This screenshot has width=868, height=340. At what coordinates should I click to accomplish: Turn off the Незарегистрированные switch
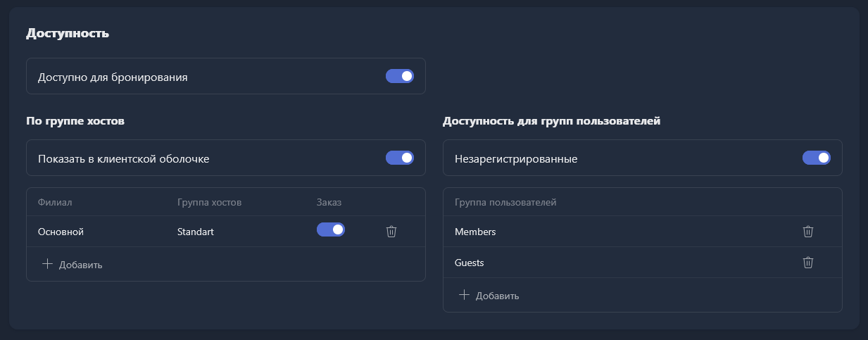coord(817,158)
